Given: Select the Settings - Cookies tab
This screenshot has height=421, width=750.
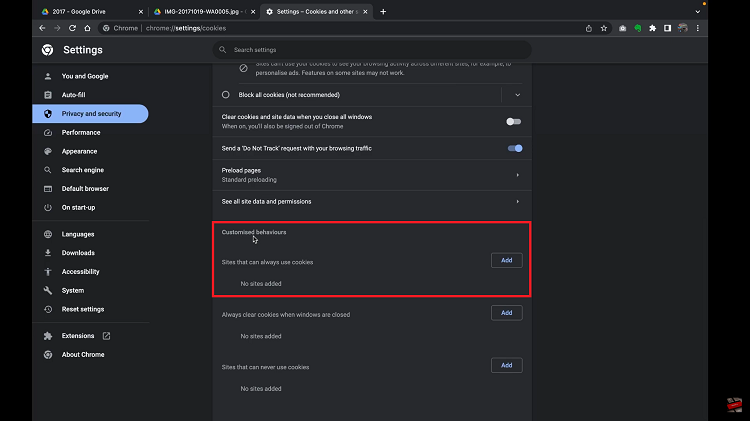Looking at the screenshot, I should point(316,11).
